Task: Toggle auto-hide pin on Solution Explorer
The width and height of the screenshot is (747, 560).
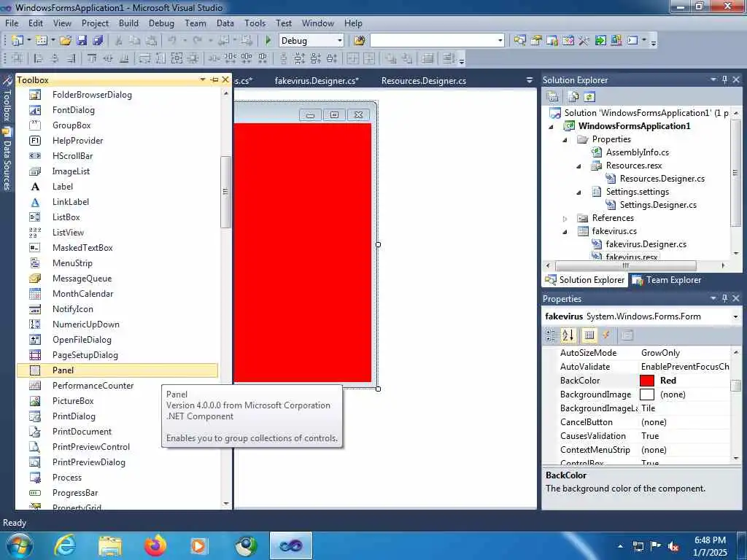Action: click(x=724, y=79)
